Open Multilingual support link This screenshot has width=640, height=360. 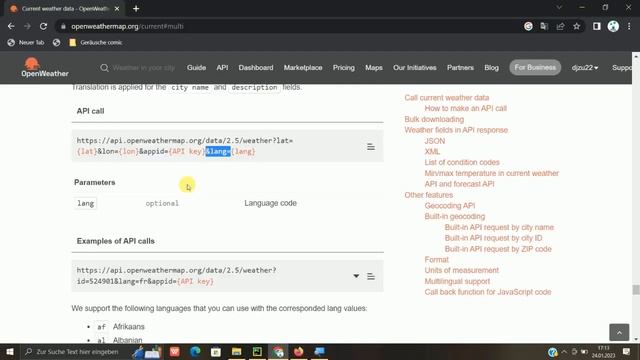(x=457, y=281)
